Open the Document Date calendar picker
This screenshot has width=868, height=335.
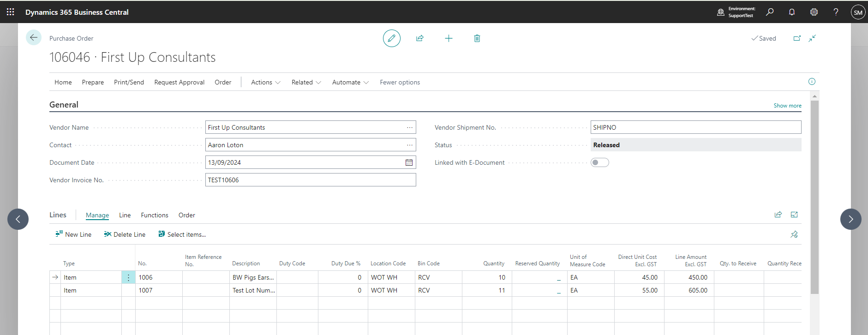coord(409,162)
